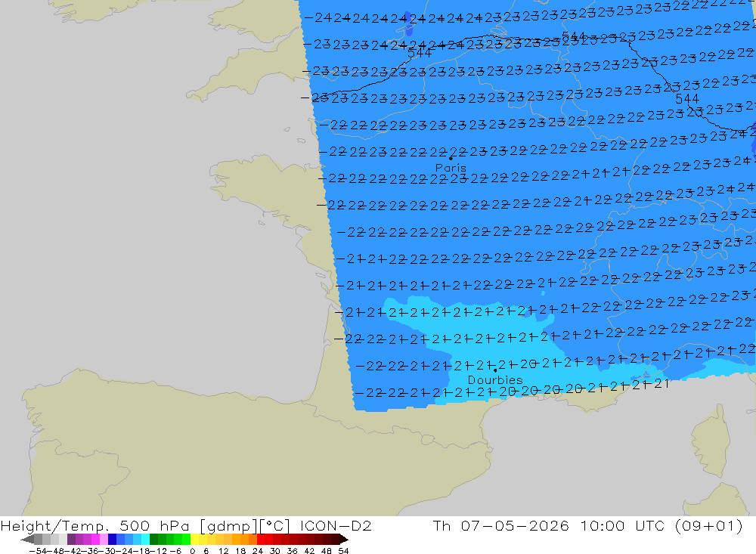Viewport: 756px width, 554px height.
Task: Pick the dark purple legend swatch
Action: (71, 539)
